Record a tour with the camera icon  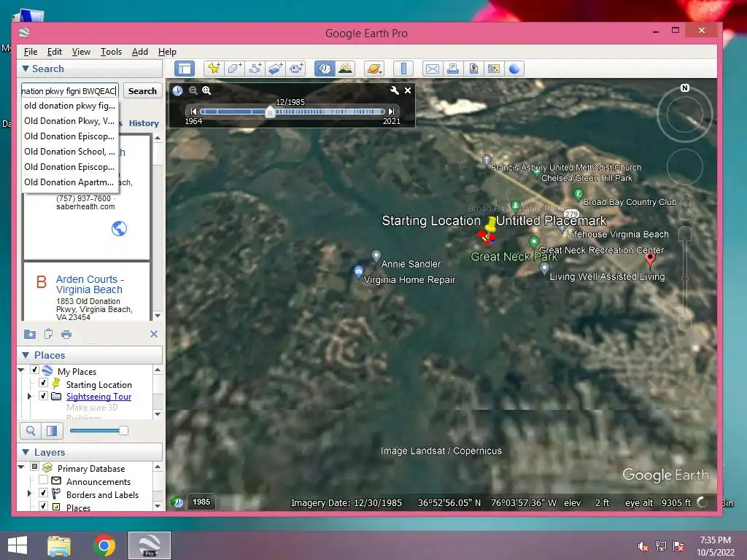pyautogui.click(x=296, y=69)
